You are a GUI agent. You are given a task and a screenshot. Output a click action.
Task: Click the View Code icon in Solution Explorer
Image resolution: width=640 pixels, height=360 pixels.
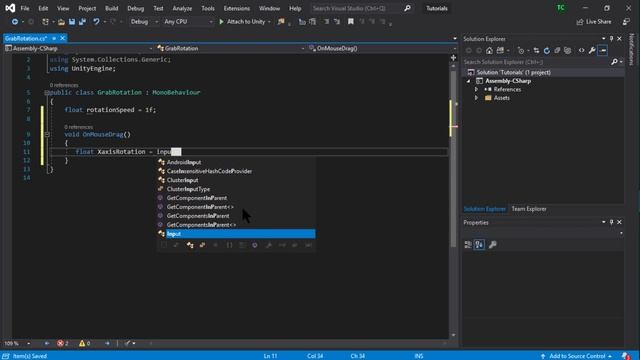pyautogui.click(x=581, y=51)
